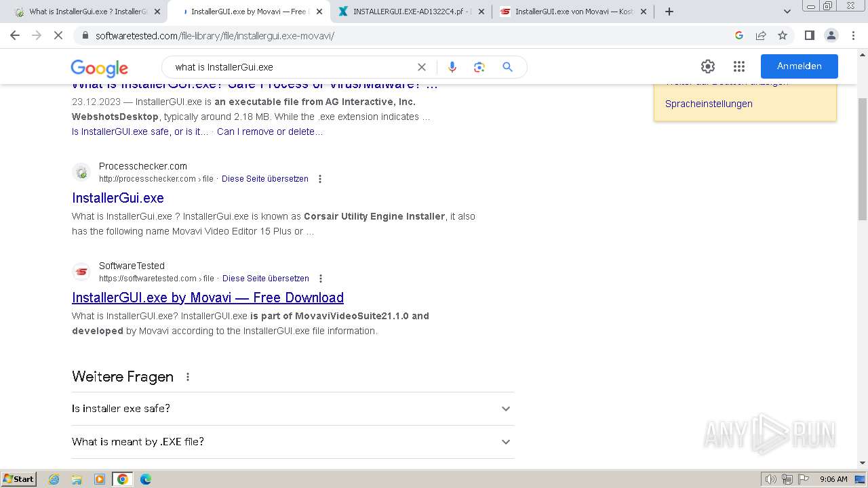Click Google icon in address bar

[739, 35]
